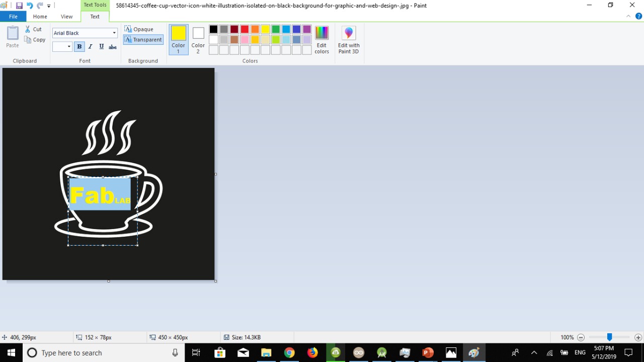
Task: Click the Cortana microphone icon
Action: 175,352
